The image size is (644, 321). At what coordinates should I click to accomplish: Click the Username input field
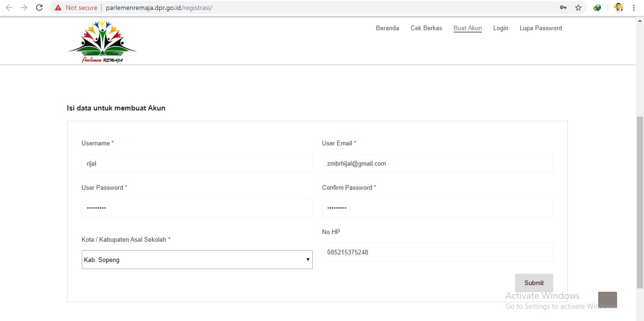(197, 163)
